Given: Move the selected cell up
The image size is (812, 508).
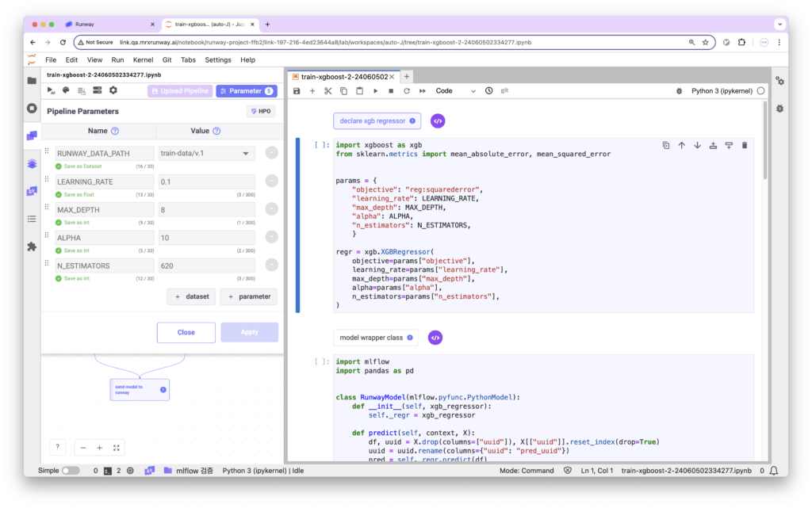Looking at the screenshot, I should click(681, 145).
